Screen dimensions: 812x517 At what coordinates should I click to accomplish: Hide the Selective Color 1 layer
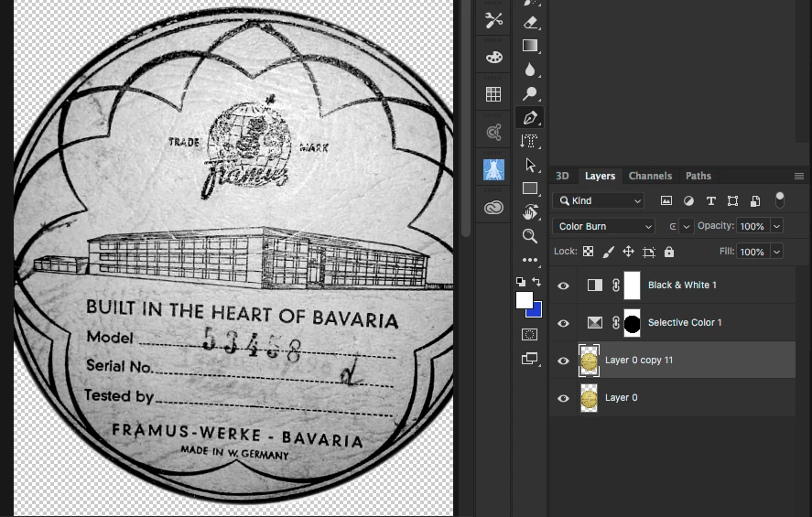[563, 323]
